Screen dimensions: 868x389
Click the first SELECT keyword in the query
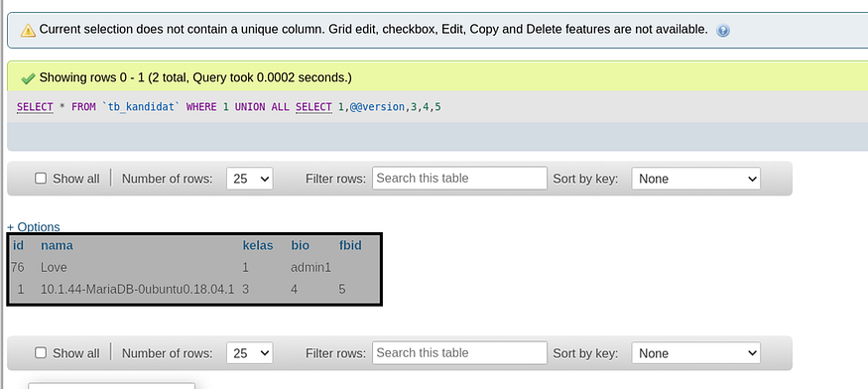click(35, 107)
